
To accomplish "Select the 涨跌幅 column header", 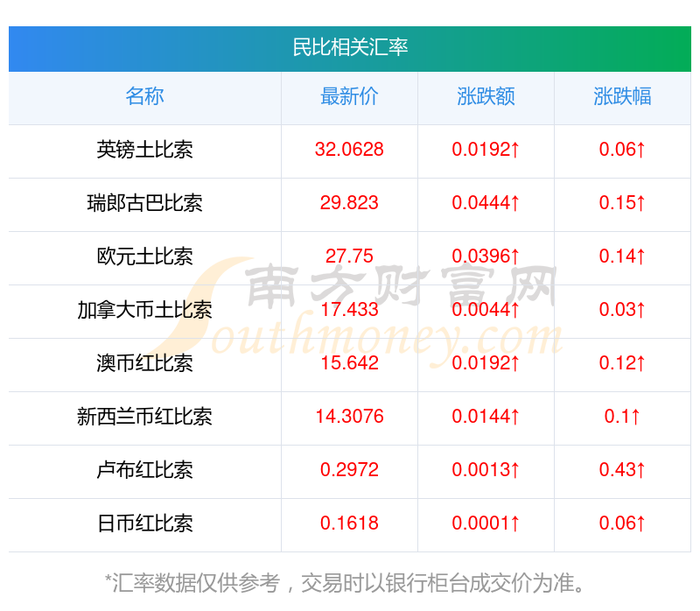I will click(622, 96).
